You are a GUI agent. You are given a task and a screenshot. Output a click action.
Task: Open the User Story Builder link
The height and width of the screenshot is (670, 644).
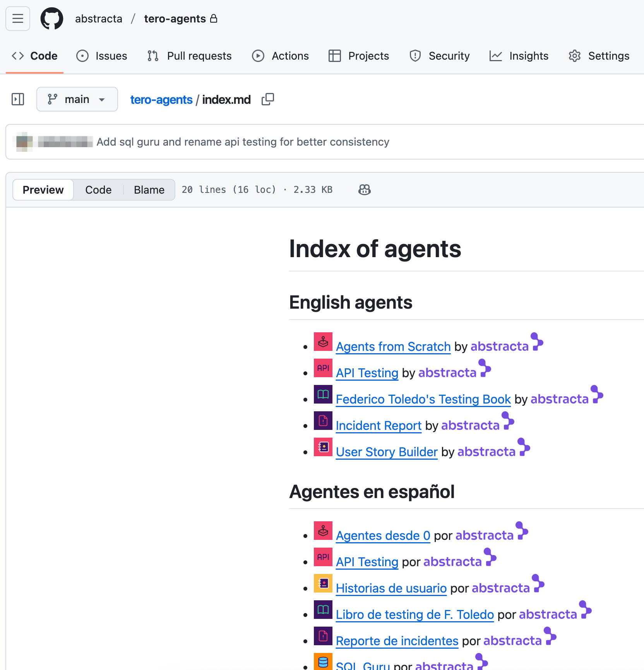386,452
